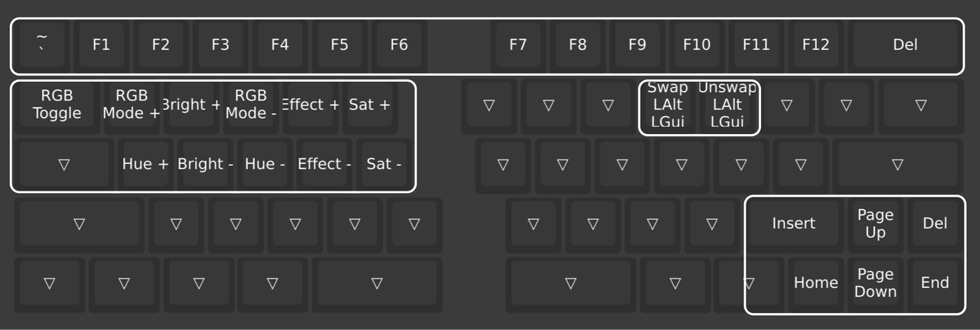980x330 pixels.
Task: Select the Home key
Action: pos(815,283)
